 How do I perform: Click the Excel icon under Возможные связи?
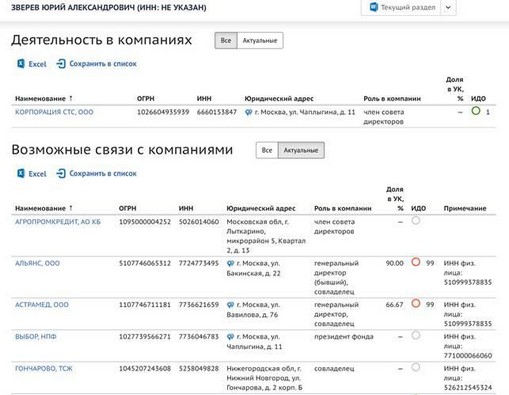coord(21,173)
